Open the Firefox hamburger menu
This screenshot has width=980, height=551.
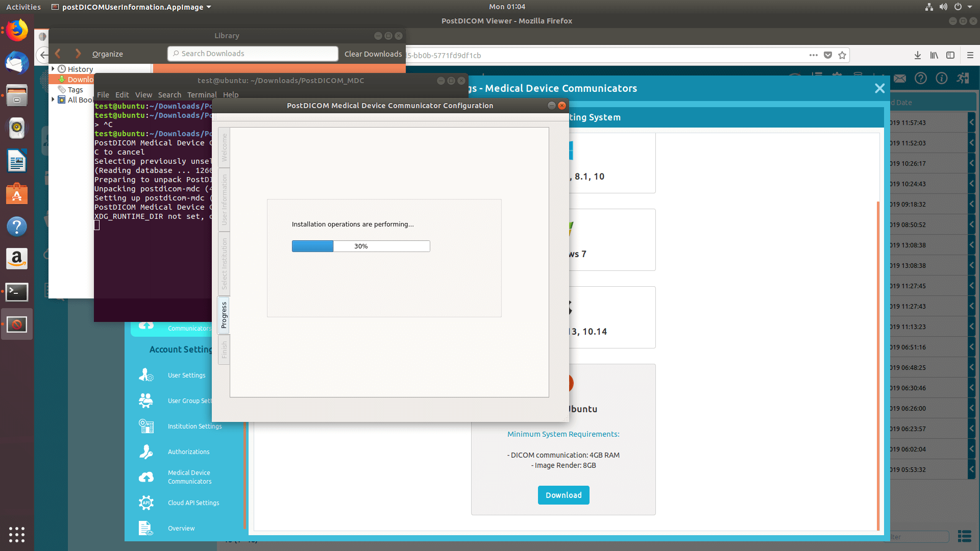click(x=970, y=55)
